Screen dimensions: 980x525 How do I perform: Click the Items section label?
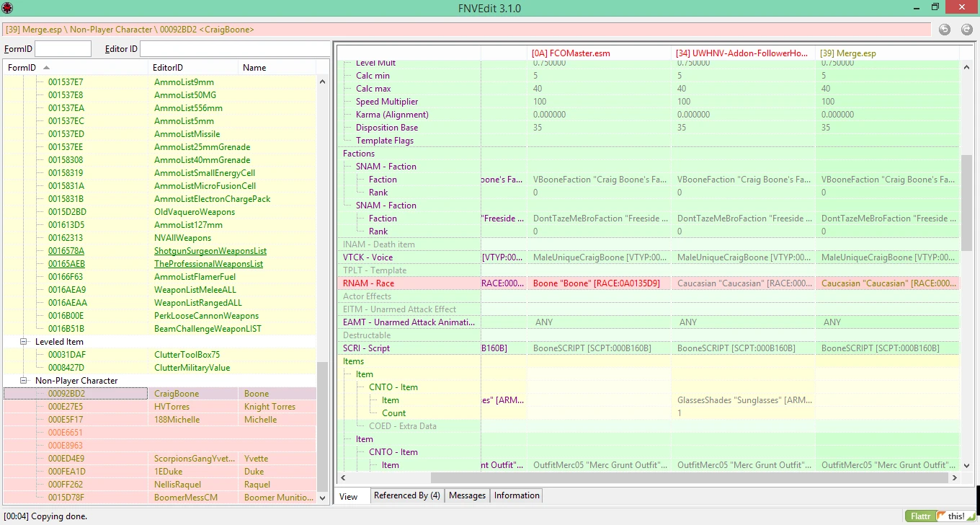pyautogui.click(x=353, y=361)
